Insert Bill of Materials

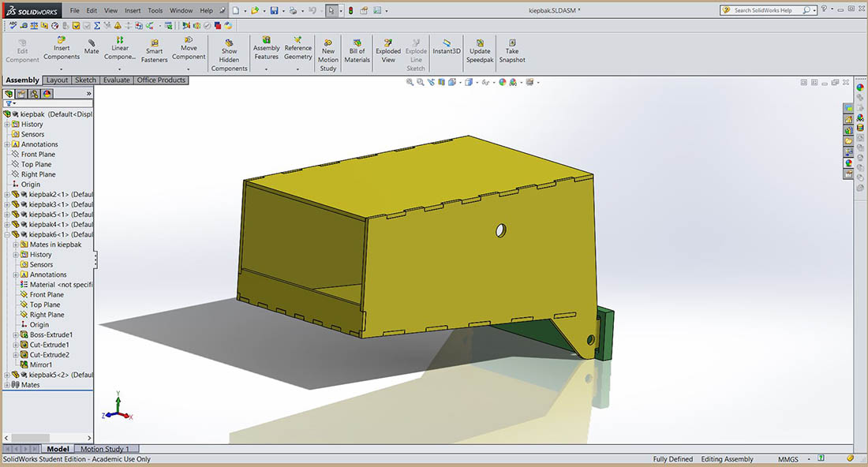click(x=357, y=51)
